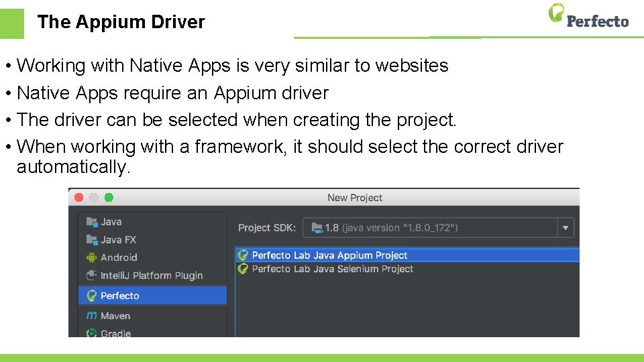Click the Selenium Project Perfecto icon
The height and width of the screenshot is (362, 644).
click(x=243, y=269)
